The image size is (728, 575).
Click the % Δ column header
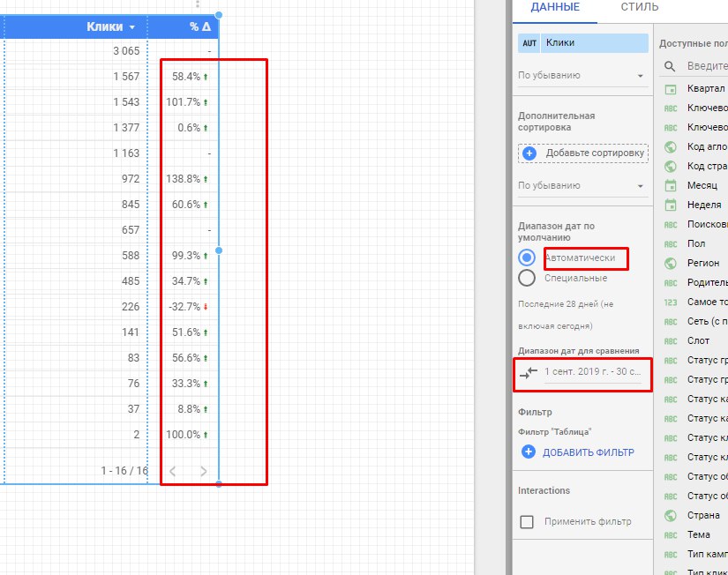pyautogui.click(x=199, y=27)
